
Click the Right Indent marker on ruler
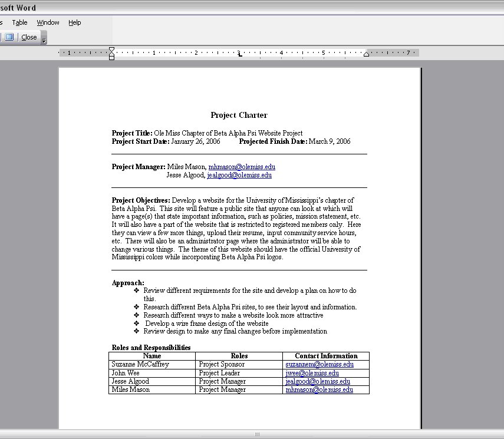[x=366, y=54]
